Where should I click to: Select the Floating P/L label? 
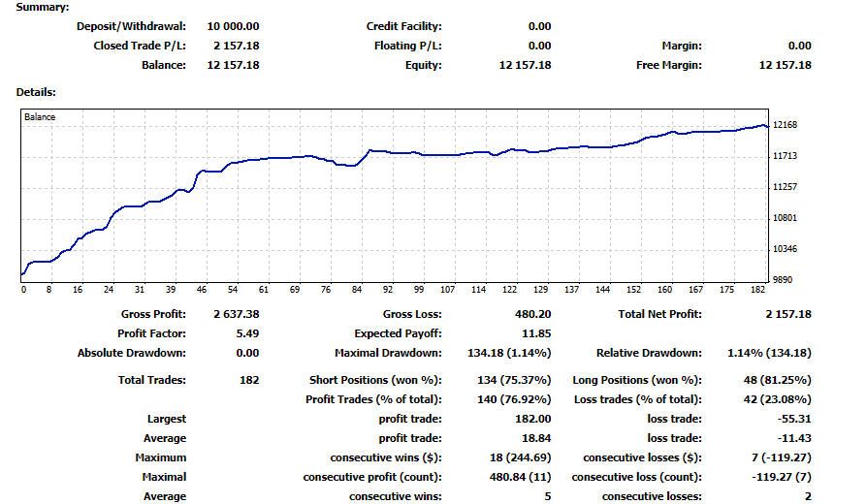pos(408,46)
